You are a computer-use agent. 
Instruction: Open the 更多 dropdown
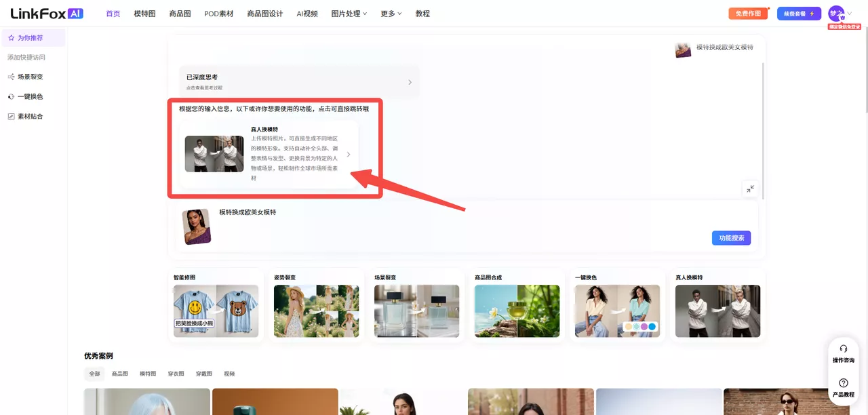point(389,13)
